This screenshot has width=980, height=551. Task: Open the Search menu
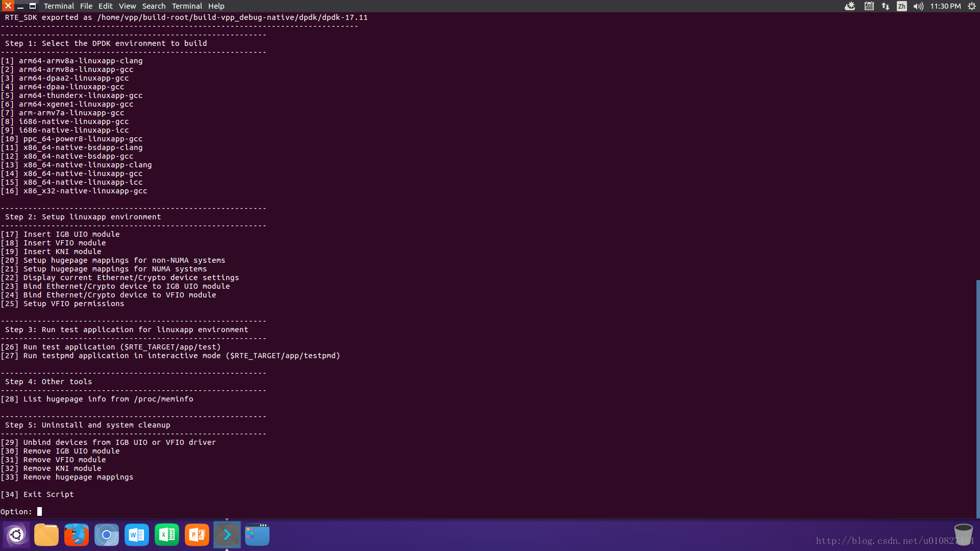pyautogui.click(x=154, y=6)
